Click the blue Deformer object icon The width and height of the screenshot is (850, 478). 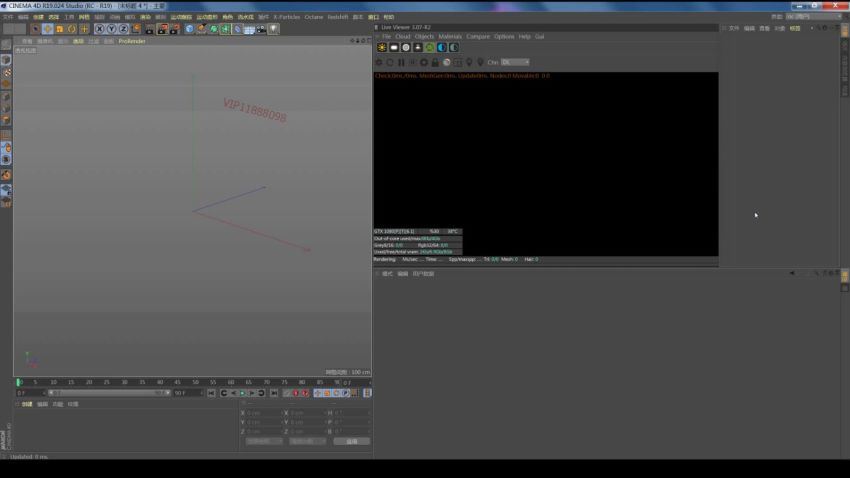tap(237, 29)
